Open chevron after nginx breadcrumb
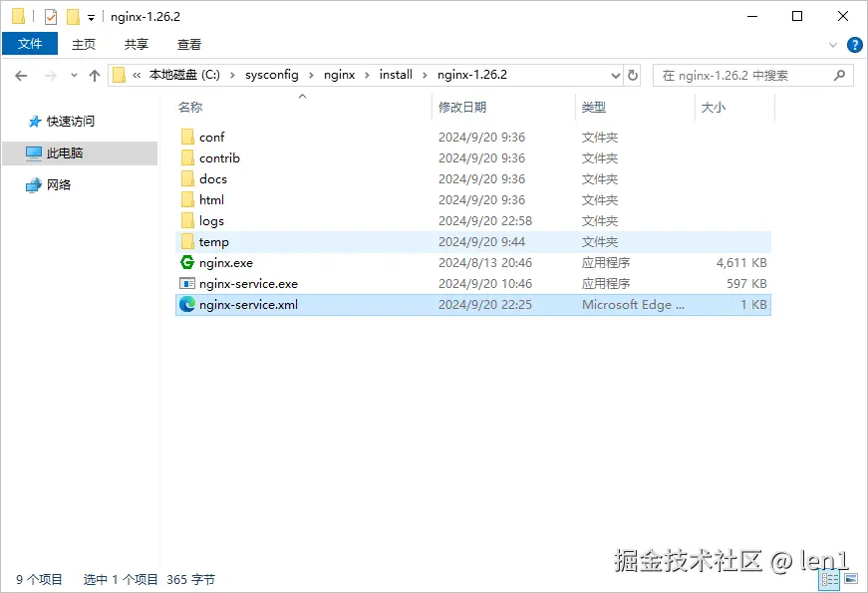 pyautogui.click(x=367, y=76)
